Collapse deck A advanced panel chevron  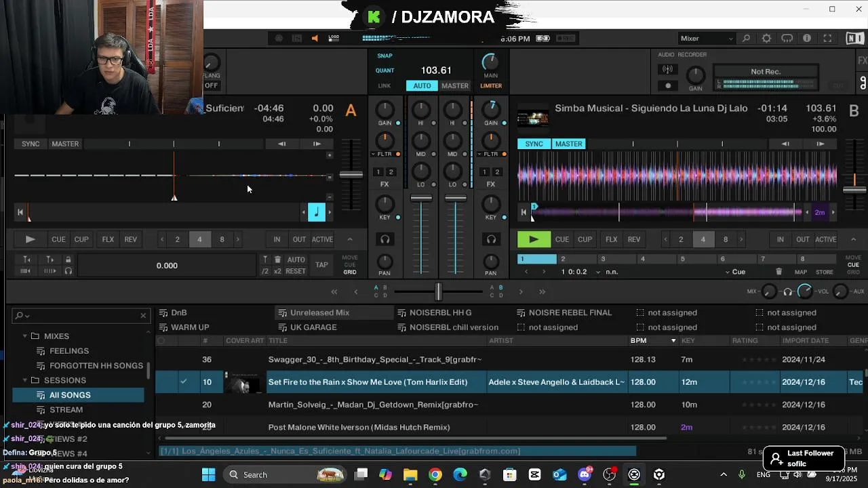coord(350,239)
